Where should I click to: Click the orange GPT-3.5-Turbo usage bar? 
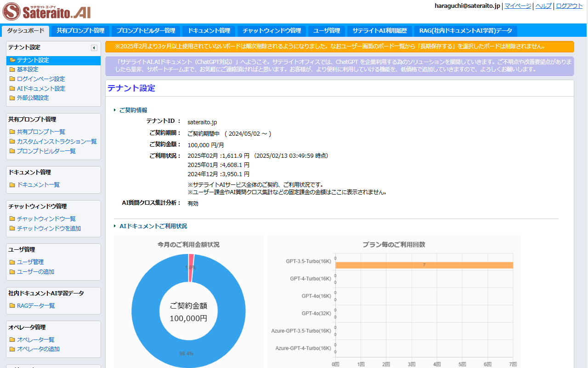(423, 264)
